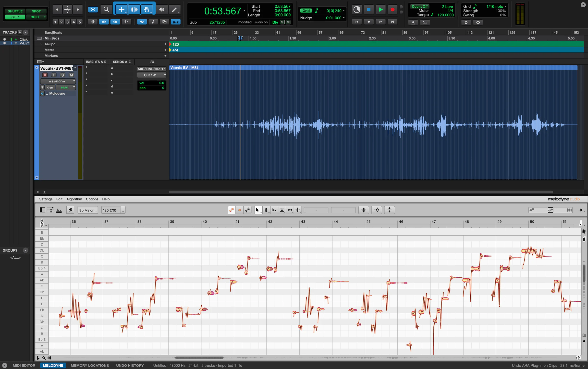Enable Spot edit mode

[36, 11]
